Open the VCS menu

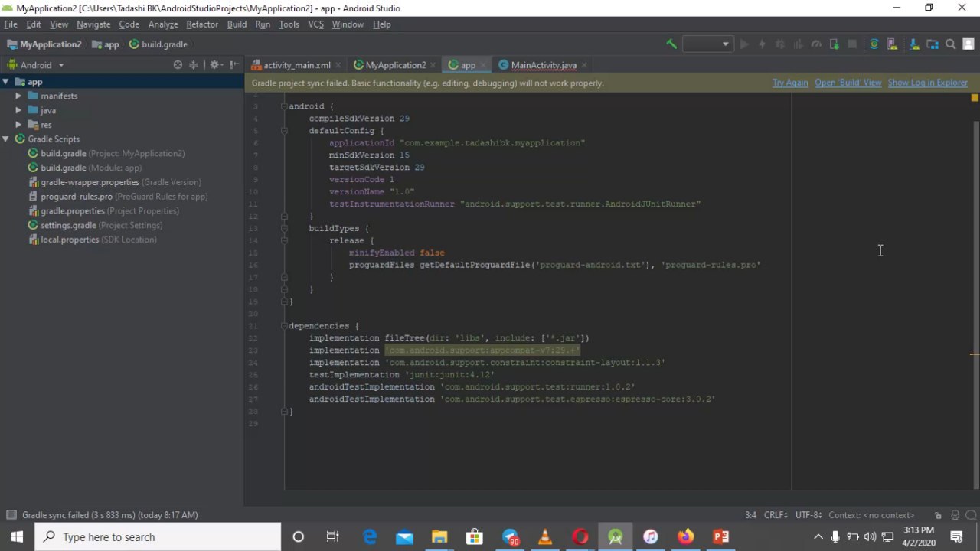click(315, 24)
